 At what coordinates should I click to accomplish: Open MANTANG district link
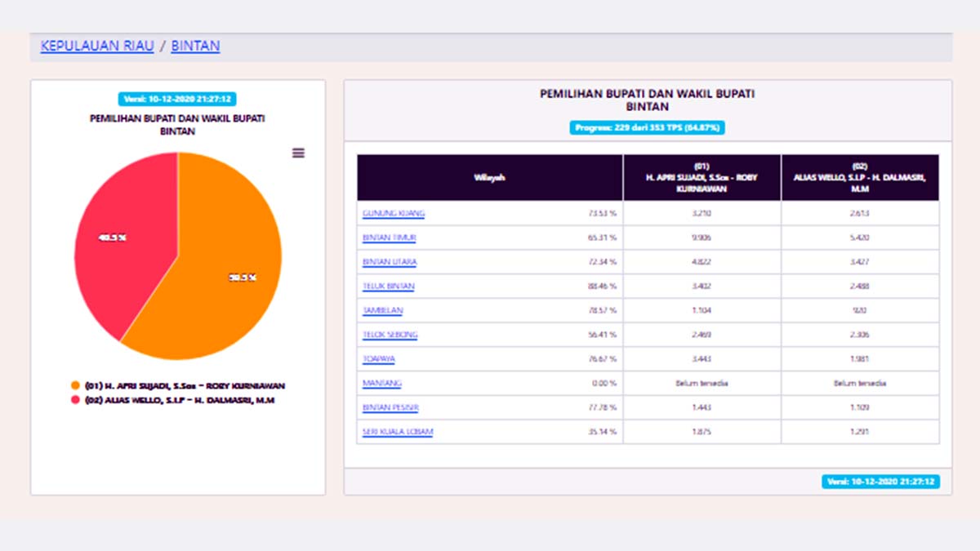coord(381,383)
